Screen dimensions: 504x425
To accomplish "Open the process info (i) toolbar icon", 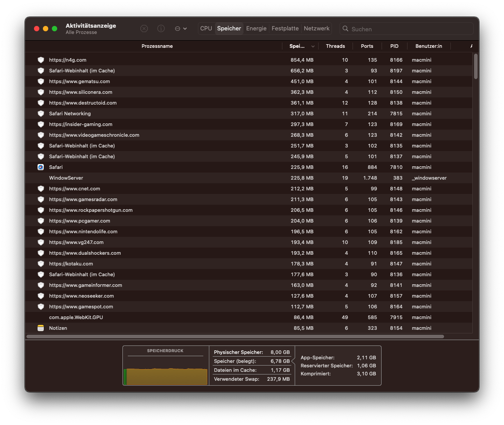I will 161,29.
